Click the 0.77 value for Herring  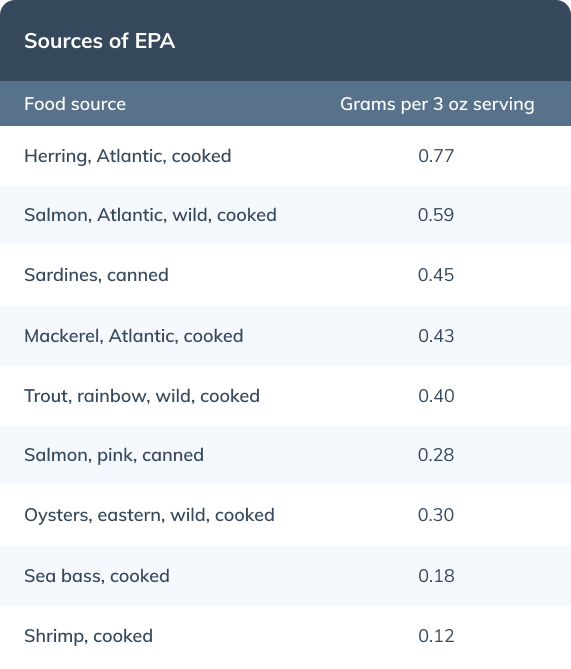tap(436, 156)
